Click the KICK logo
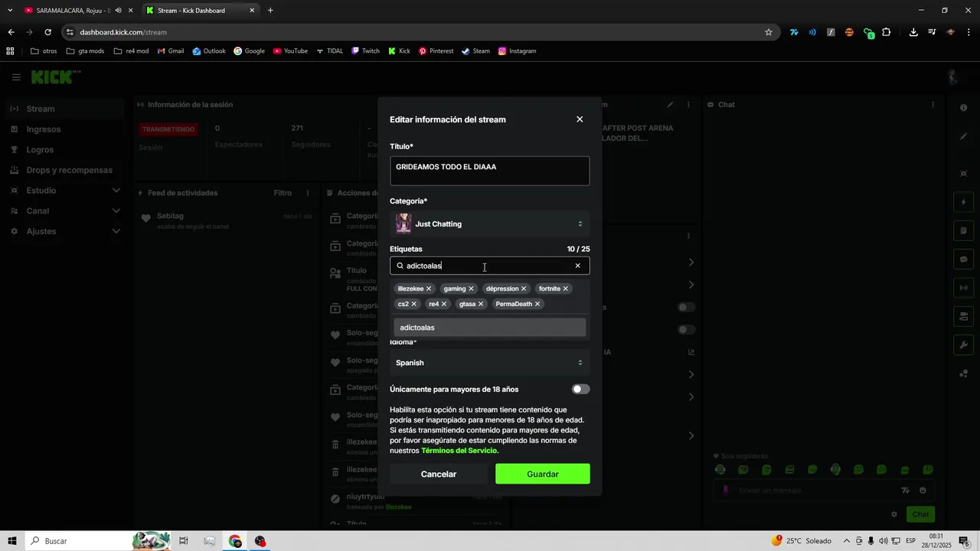Screen dimensions: 980x551 click(55, 77)
